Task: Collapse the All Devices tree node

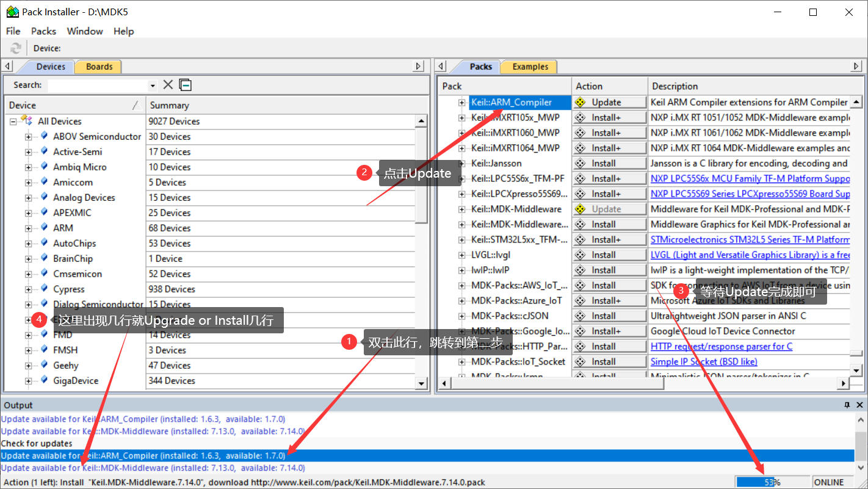Action: pos(13,121)
